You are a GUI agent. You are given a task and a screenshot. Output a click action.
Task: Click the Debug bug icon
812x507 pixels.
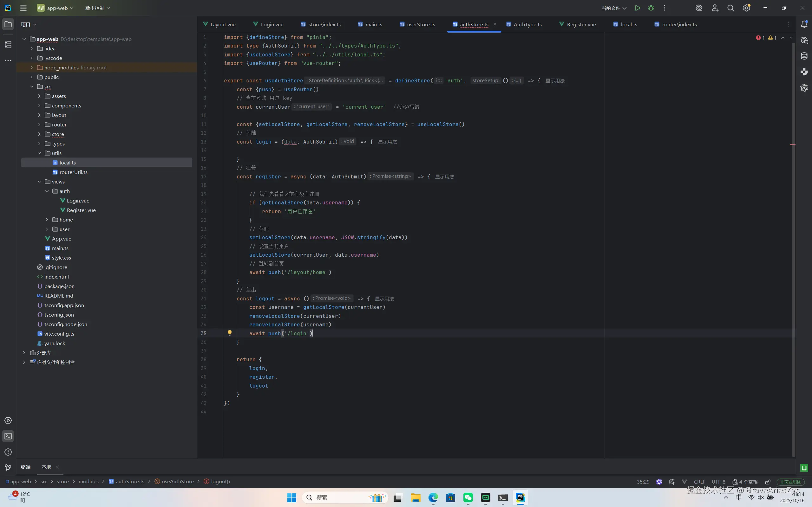point(651,8)
